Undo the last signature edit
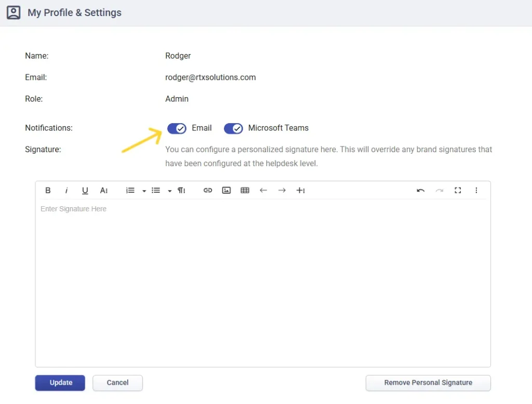This screenshot has width=532, height=404. coord(420,191)
